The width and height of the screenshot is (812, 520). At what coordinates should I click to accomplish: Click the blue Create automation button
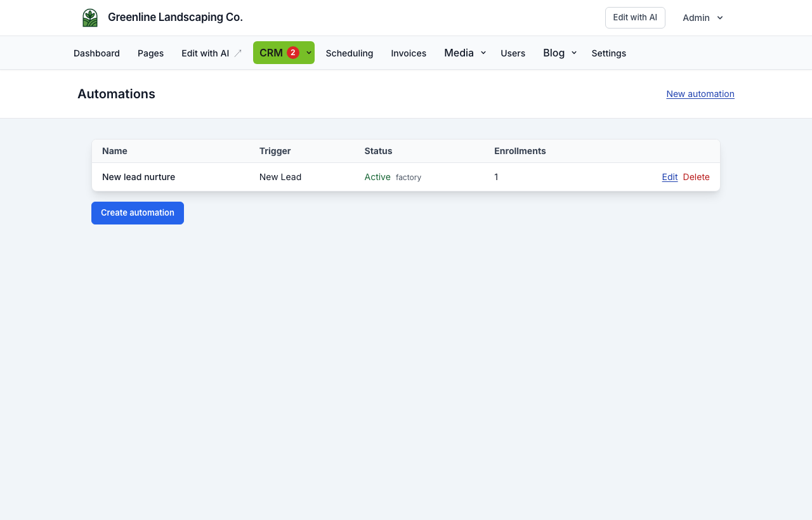138,213
